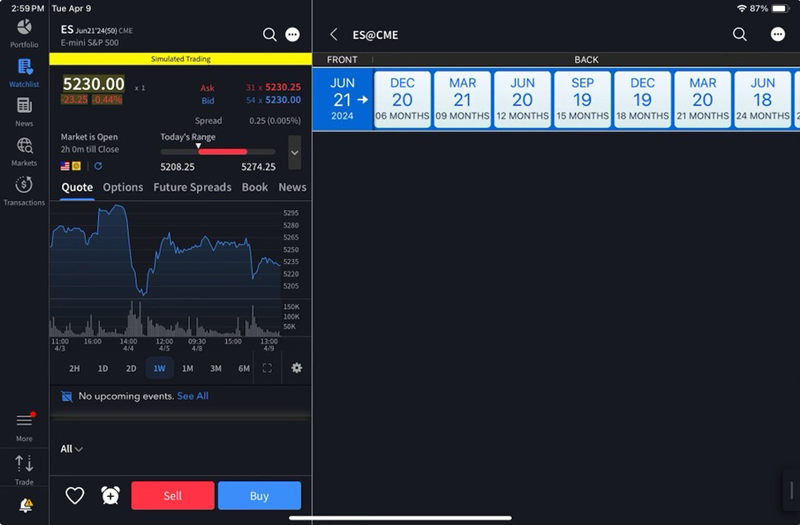This screenshot has height=525, width=800.
Task: Click the alarm clock alert icon
Action: (110, 495)
